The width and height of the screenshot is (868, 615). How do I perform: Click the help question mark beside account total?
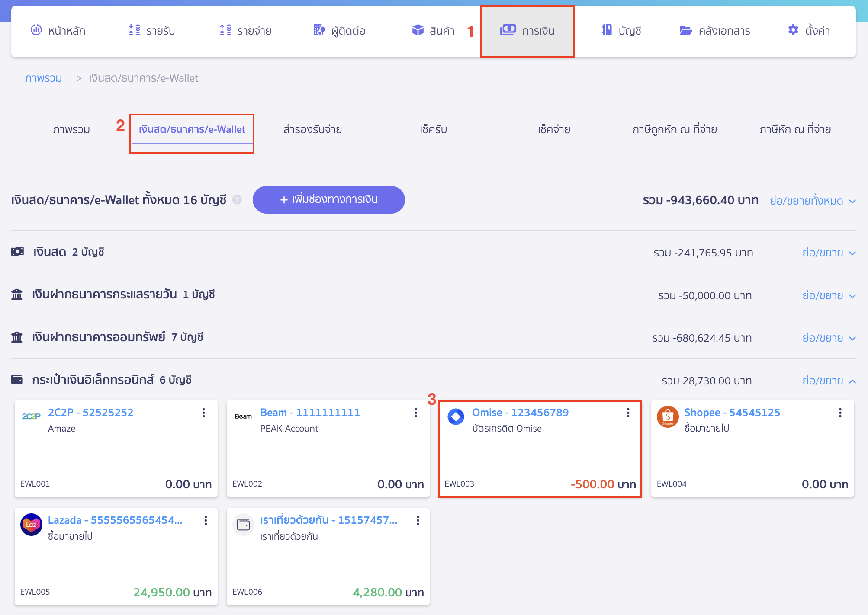click(x=237, y=200)
